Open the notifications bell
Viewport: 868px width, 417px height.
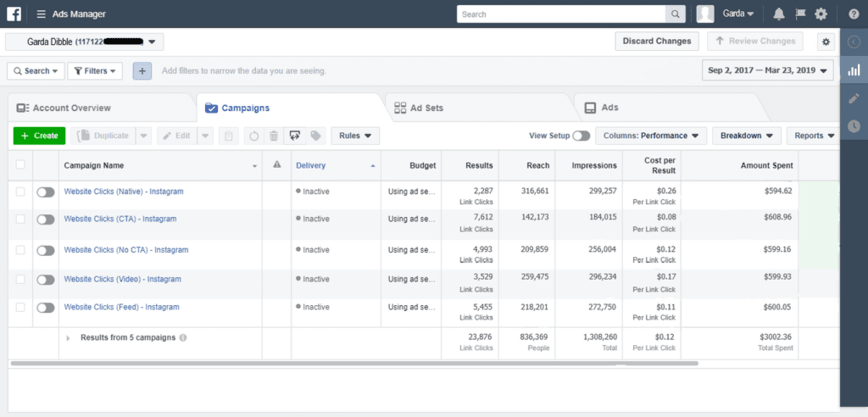pyautogui.click(x=779, y=14)
